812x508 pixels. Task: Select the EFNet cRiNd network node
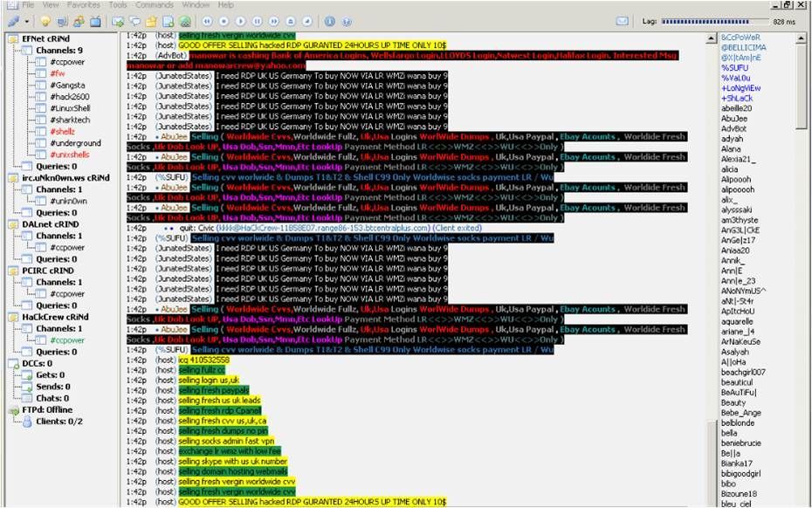point(45,38)
